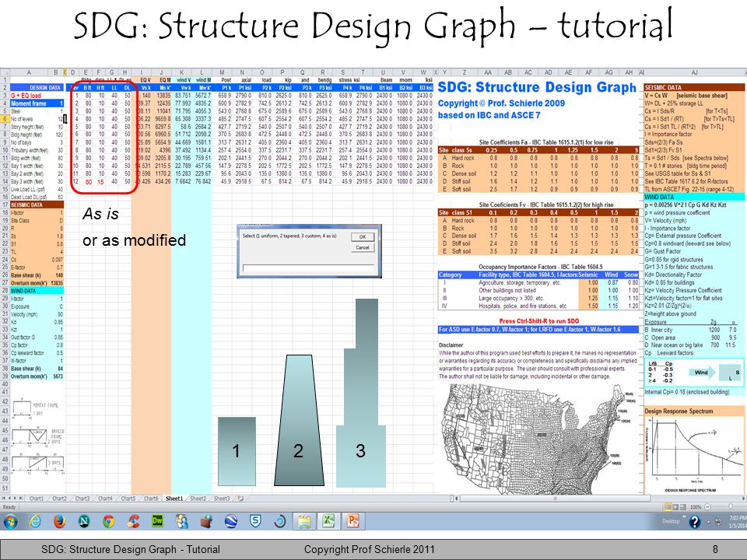The width and height of the screenshot is (747, 560).
Task: Select column Z header
Action: click(x=464, y=72)
